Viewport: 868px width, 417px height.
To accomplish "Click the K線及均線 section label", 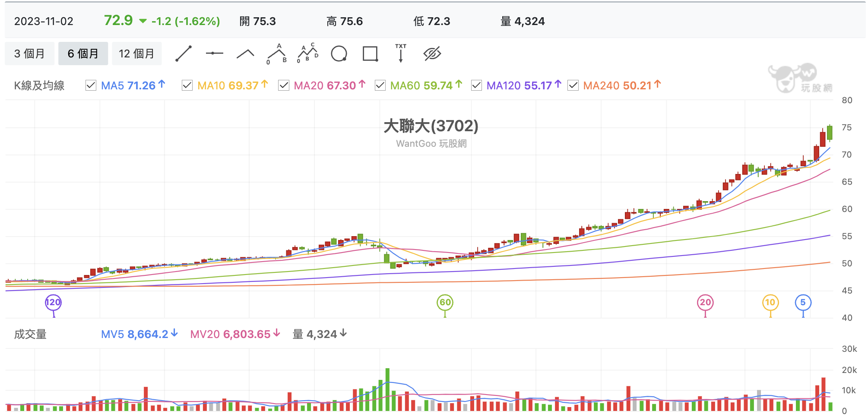I will coord(39,85).
